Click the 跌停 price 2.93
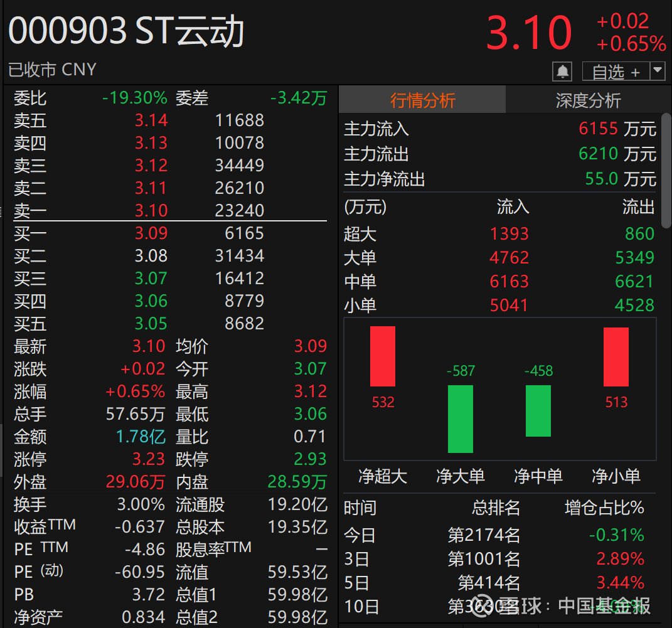This screenshot has height=628, width=672. click(311, 459)
